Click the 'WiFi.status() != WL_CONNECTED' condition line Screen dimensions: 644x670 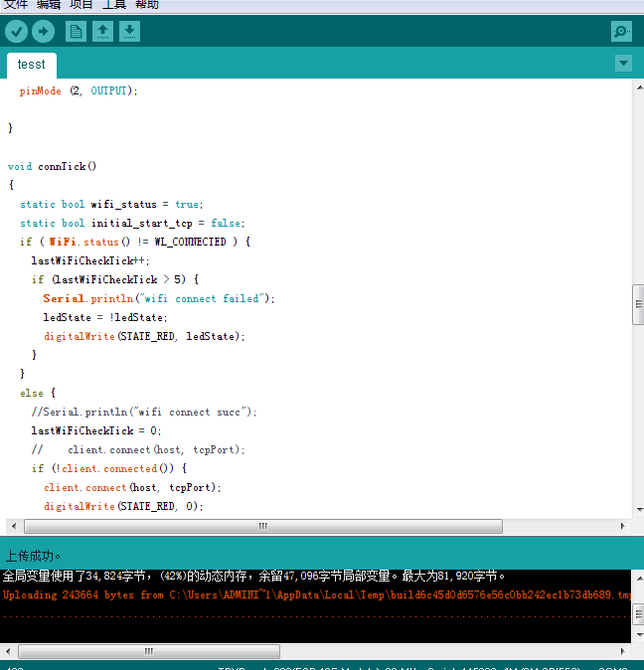tap(135, 242)
